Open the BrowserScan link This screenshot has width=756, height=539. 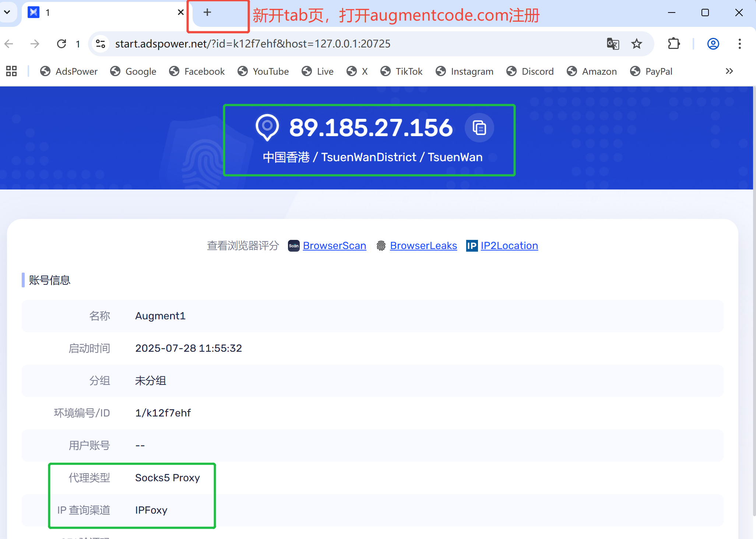coord(334,245)
